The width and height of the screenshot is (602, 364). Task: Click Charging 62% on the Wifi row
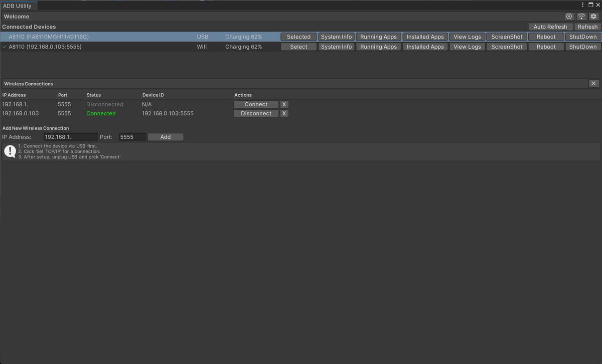coord(243,47)
